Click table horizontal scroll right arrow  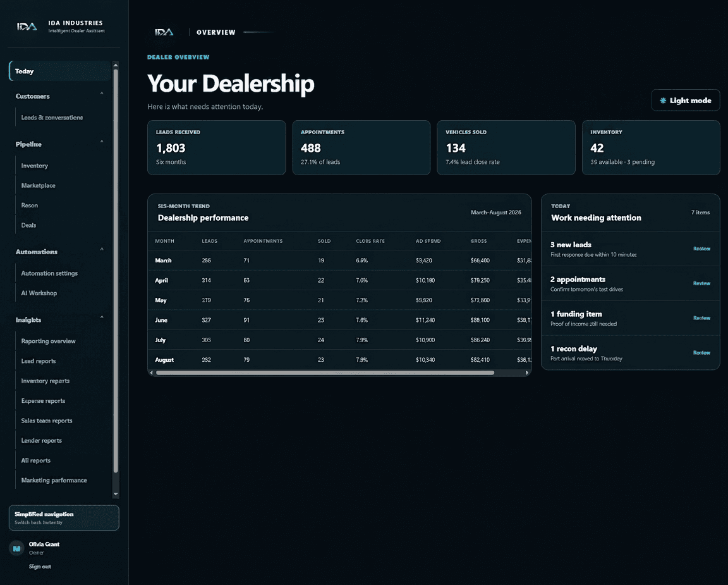coord(527,373)
